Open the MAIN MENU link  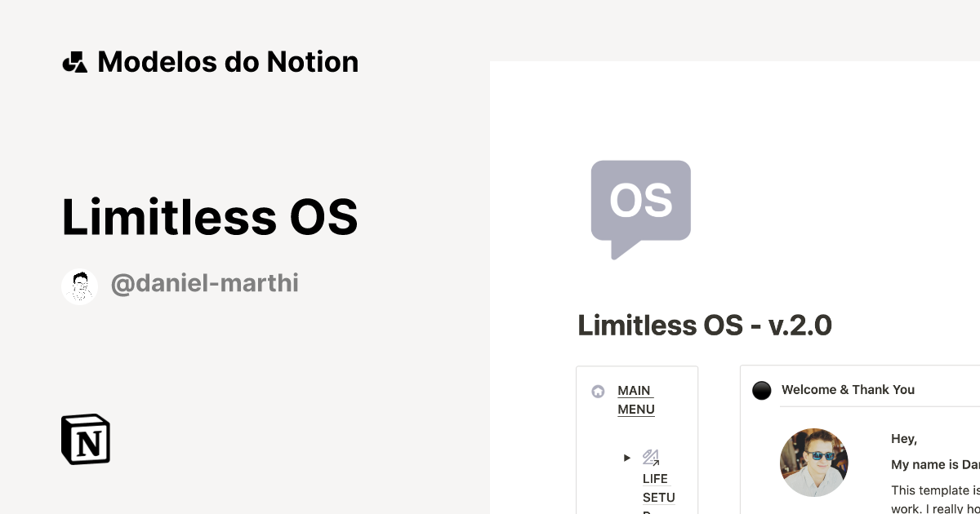(635, 400)
